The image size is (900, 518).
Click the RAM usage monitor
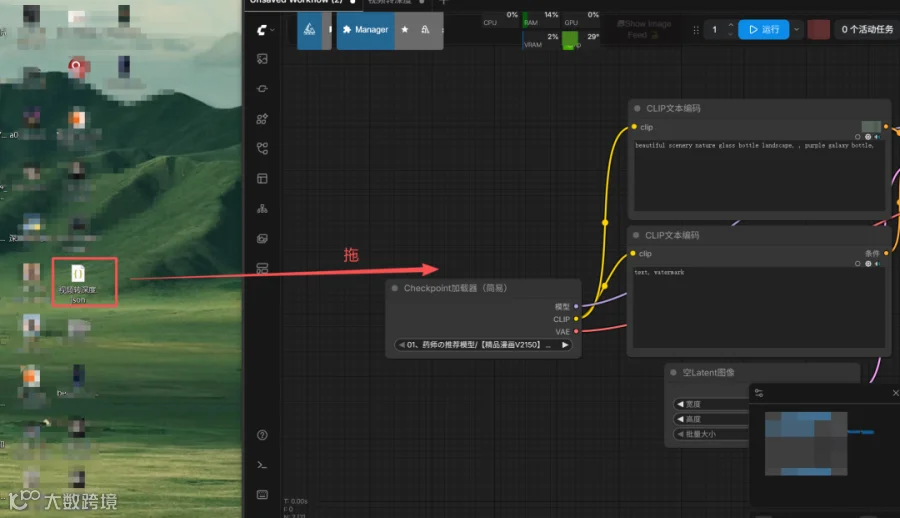pyautogui.click(x=541, y=19)
